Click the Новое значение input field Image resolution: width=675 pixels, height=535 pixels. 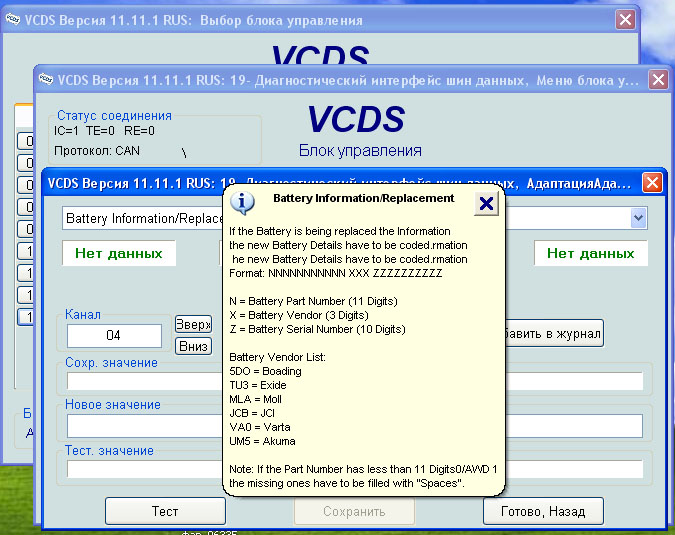click(354, 426)
